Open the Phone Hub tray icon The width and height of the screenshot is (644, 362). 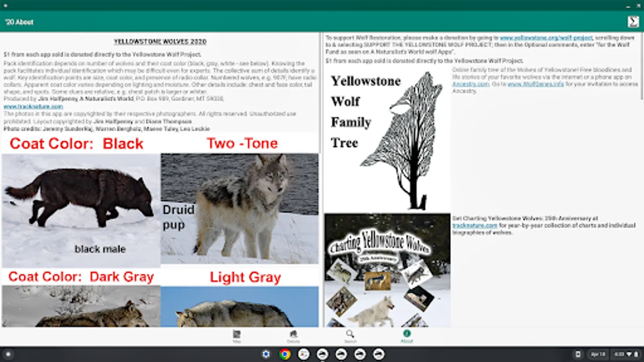point(578,354)
